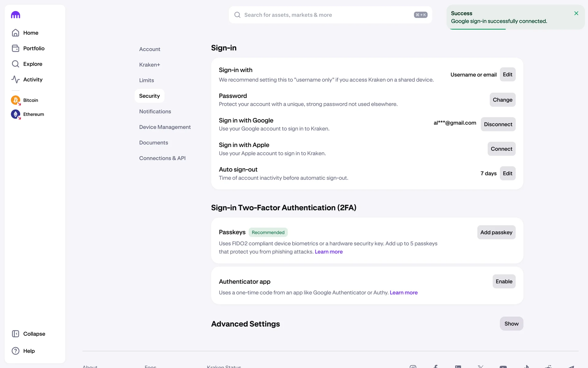This screenshot has width=588, height=368.
Task: Disconnect Google sign-in
Action: (x=498, y=124)
